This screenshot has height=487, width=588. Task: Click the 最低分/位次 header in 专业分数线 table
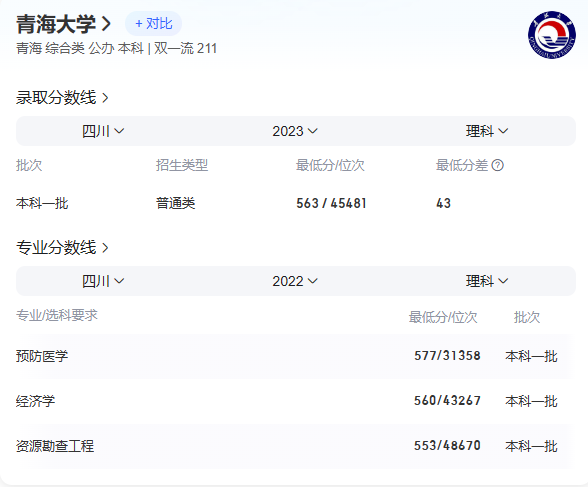pos(443,317)
